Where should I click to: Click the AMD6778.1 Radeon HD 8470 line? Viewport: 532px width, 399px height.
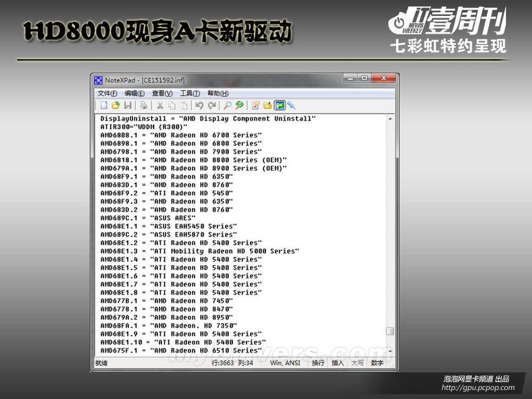(167, 309)
